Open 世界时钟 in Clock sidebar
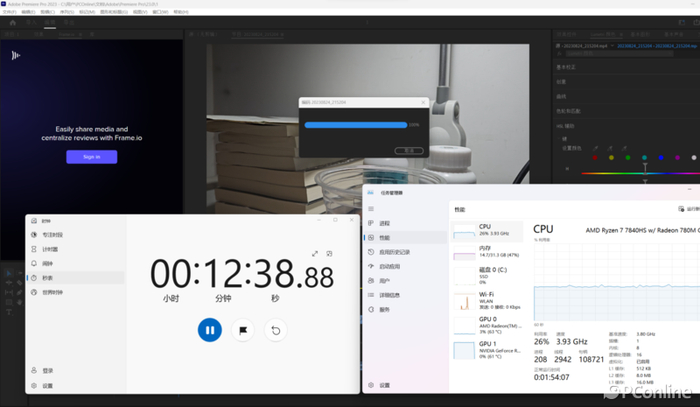Image resolution: width=700 pixels, height=407 pixels. 76,292
